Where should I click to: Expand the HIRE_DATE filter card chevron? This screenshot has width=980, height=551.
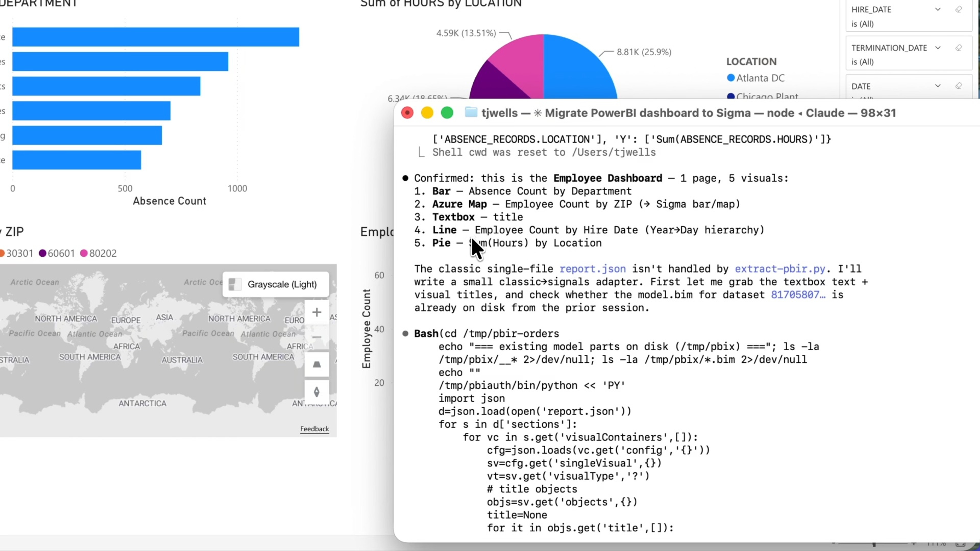938,9
